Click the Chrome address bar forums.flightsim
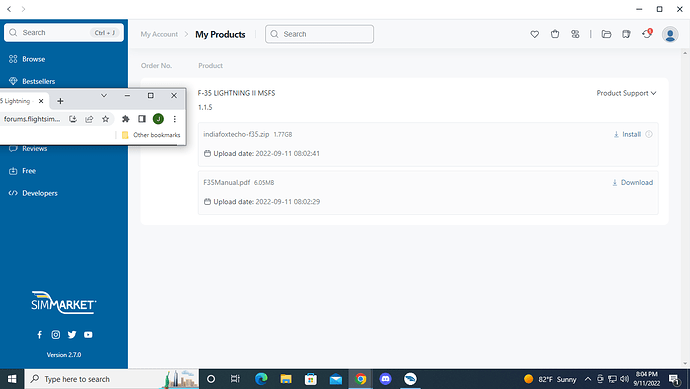690x389 pixels. coord(32,119)
